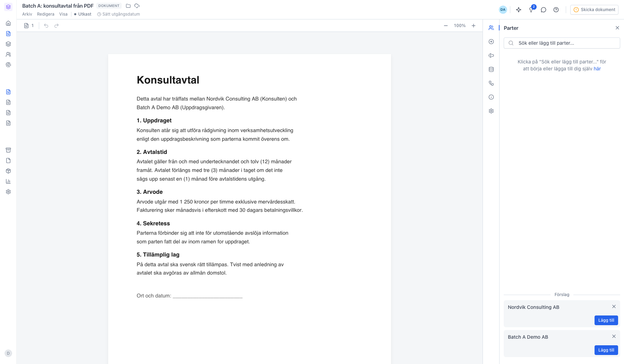This screenshot has height=364, width=624.
Task: Open the stacked layers templates icon
Action: (x=8, y=44)
